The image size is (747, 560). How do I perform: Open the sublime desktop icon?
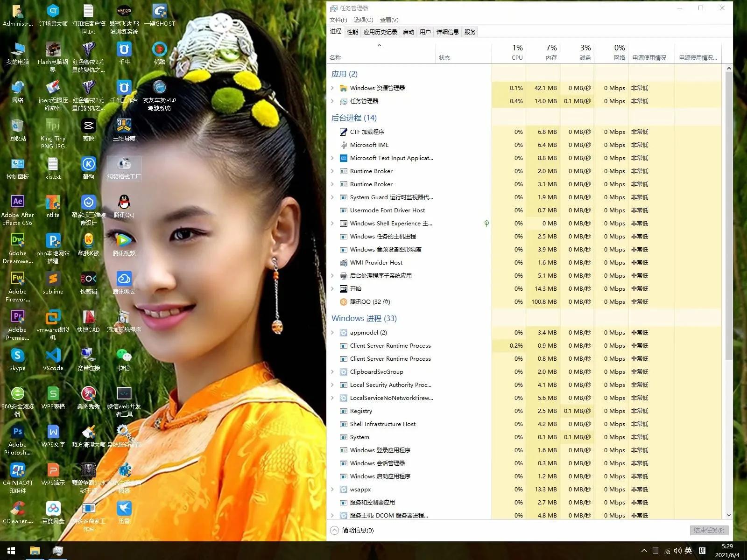(x=53, y=283)
